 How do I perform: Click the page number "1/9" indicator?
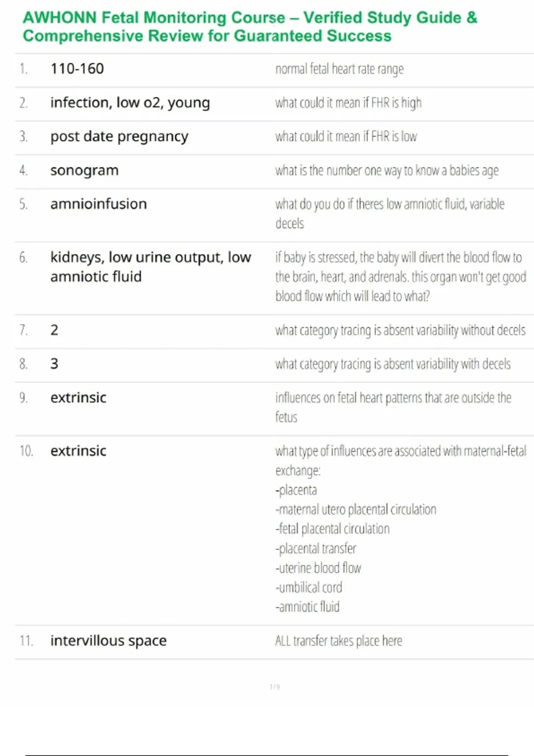pos(275,687)
